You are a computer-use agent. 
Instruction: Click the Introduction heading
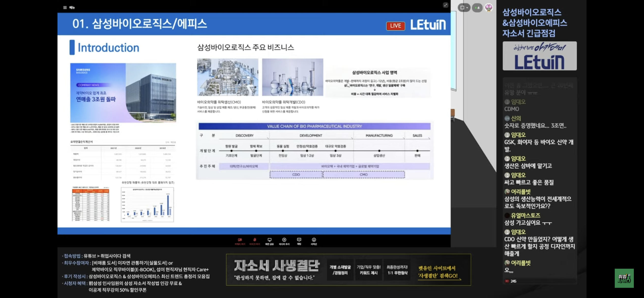[x=108, y=48]
